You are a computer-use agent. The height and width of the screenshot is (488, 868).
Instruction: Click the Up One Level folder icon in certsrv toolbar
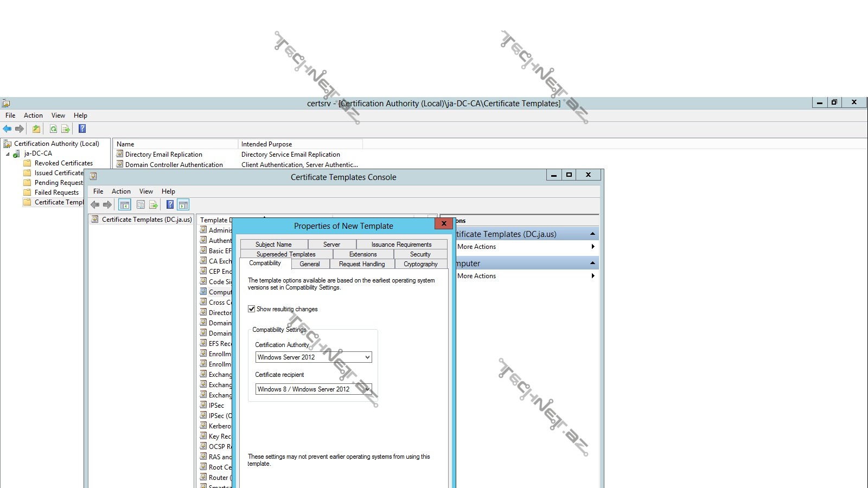click(x=36, y=129)
